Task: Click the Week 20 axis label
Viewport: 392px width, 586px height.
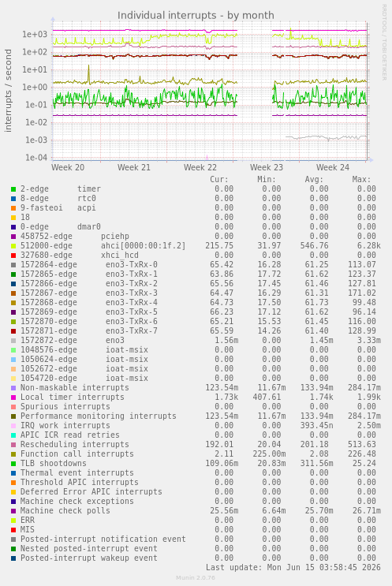Action: pyautogui.click(x=68, y=167)
